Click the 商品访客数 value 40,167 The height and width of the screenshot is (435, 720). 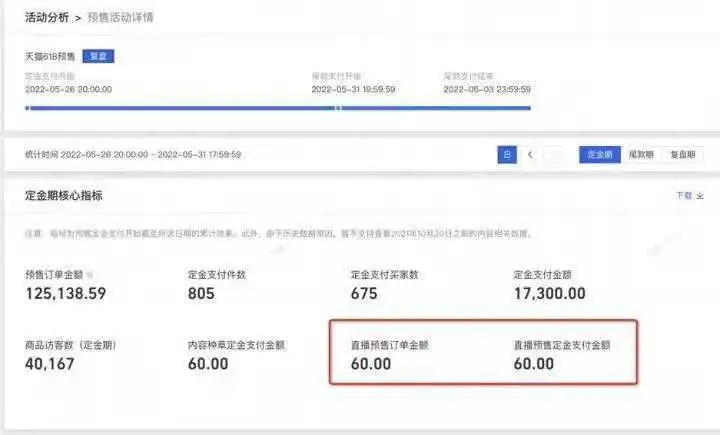coord(50,364)
